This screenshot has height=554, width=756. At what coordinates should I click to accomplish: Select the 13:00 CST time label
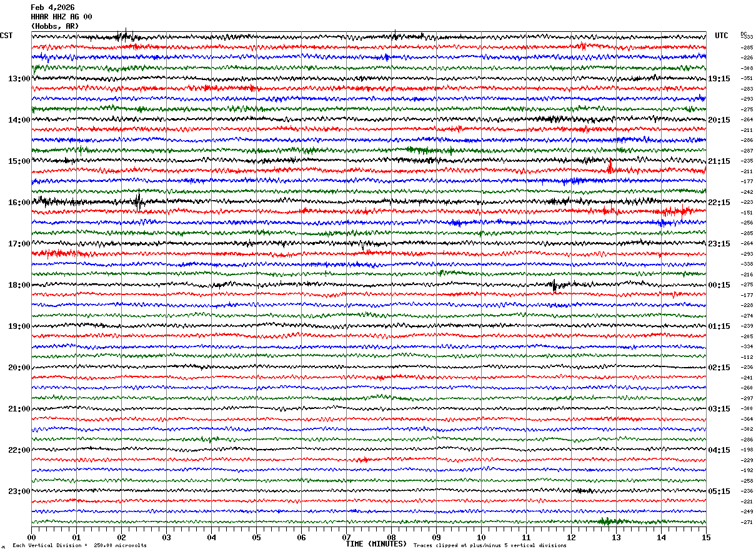click(x=19, y=79)
